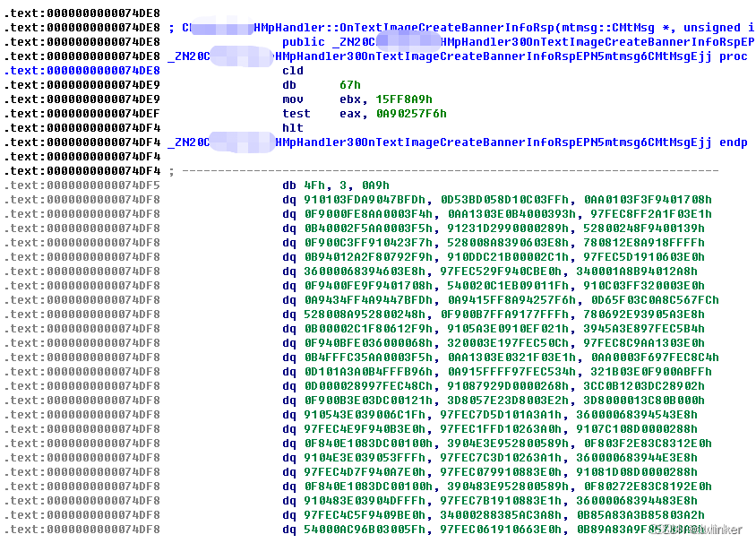Click address .text:000000000074DEF
Image resolution: width=756 pixels, height=543 pixels.
coord(82,114)
